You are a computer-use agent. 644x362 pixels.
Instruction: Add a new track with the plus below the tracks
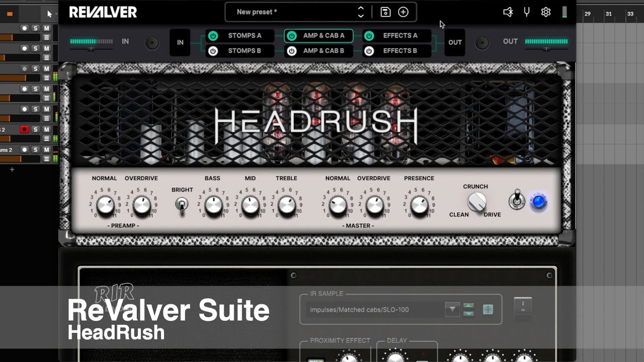pyautogui.click(x=12, y=169)
